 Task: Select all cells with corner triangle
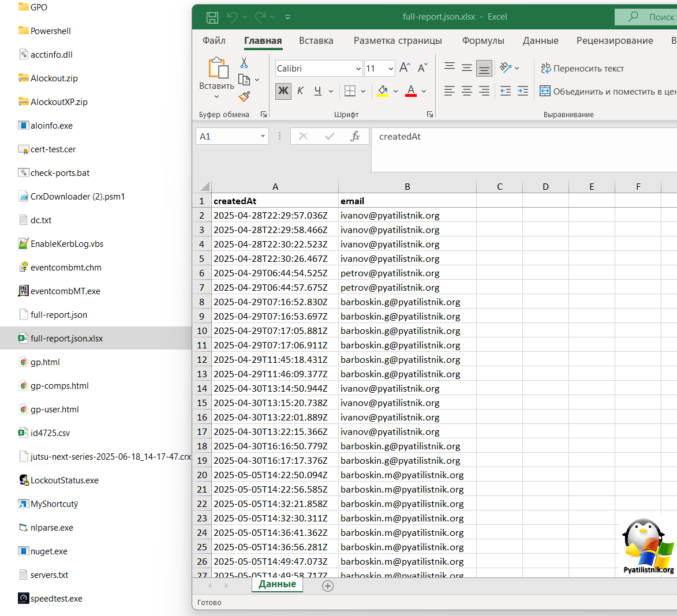click(205, 186)
